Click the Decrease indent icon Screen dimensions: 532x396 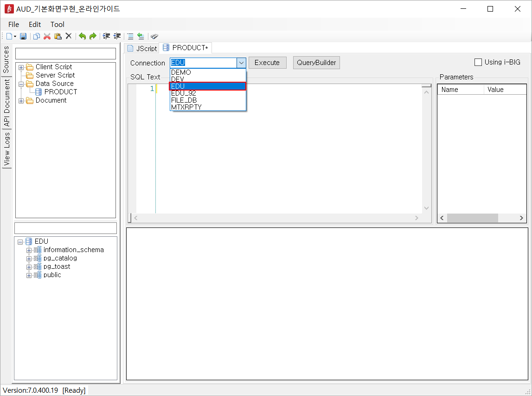[117, 36]
